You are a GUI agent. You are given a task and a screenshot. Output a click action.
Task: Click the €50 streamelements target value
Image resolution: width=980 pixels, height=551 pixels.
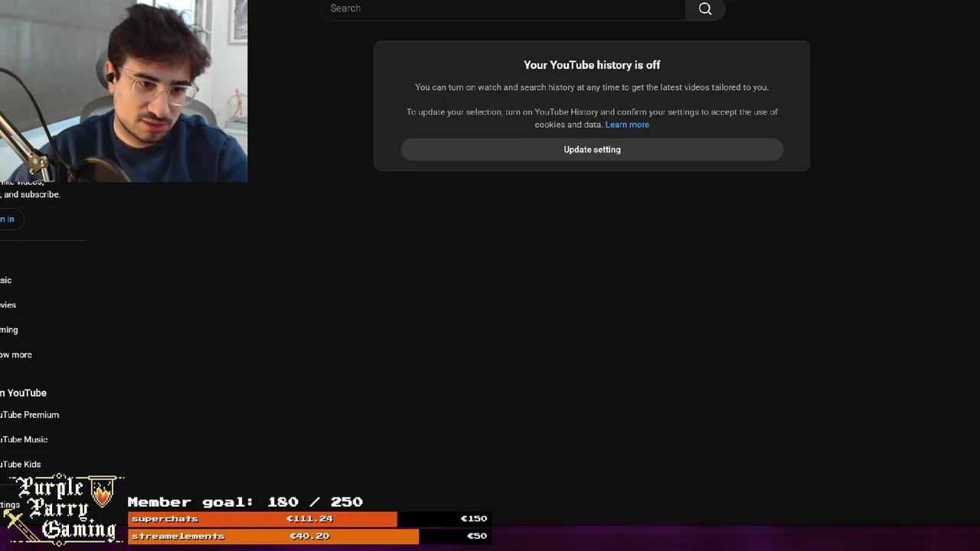[476, 536]
